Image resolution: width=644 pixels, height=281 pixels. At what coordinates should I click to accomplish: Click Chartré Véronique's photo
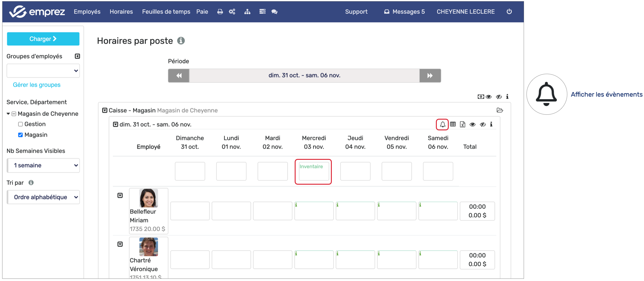point(149,247)
